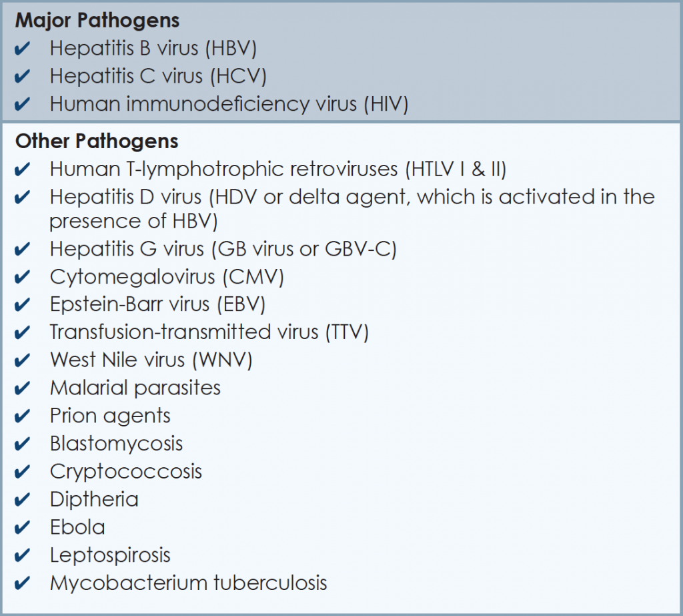Select the checkmark next to Malarial parasites
This screenshot has width=683, height=616.
[x=22, y=388]
